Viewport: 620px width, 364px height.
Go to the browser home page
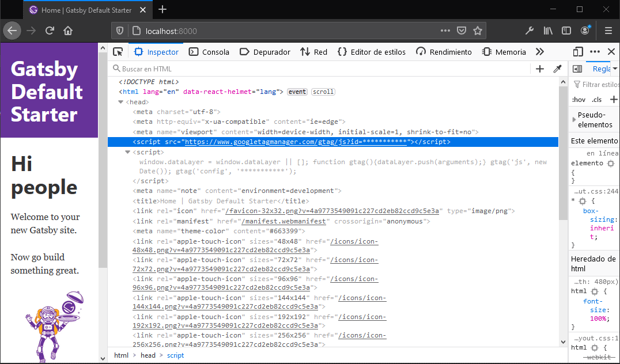coord(68,31)
